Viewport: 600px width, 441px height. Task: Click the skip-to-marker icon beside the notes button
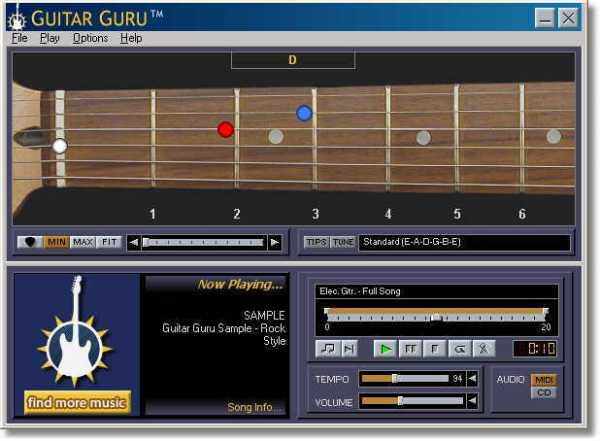[x=349, y=349]
